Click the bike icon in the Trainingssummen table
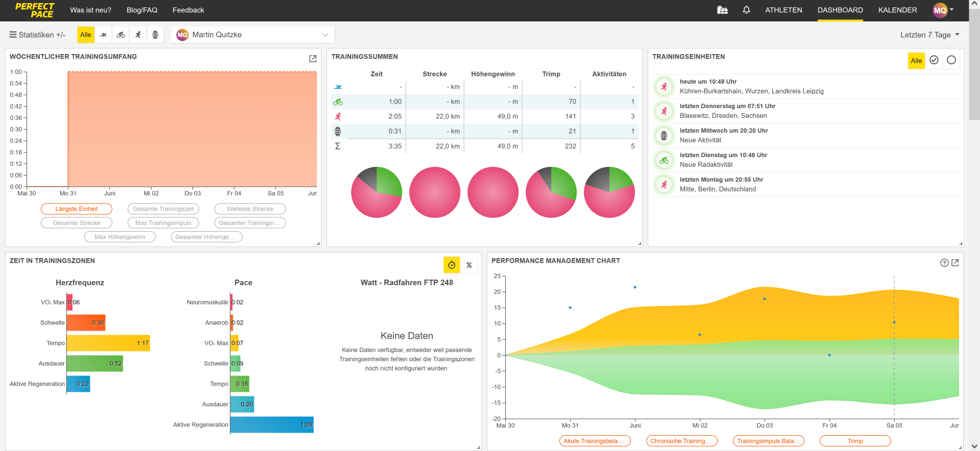 click(x=338, y=102)
